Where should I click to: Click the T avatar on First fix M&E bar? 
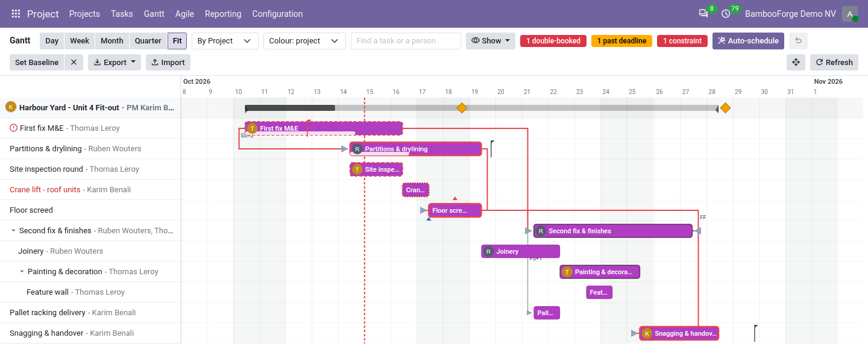(253, 128)
